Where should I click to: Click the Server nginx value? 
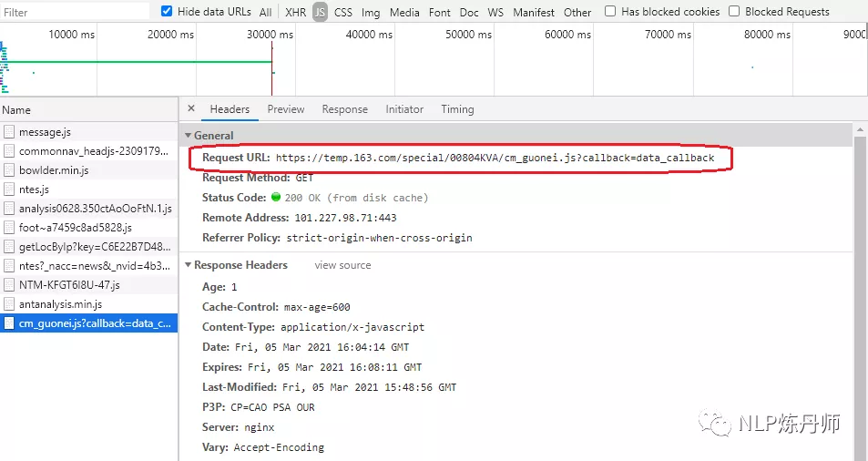259,427
